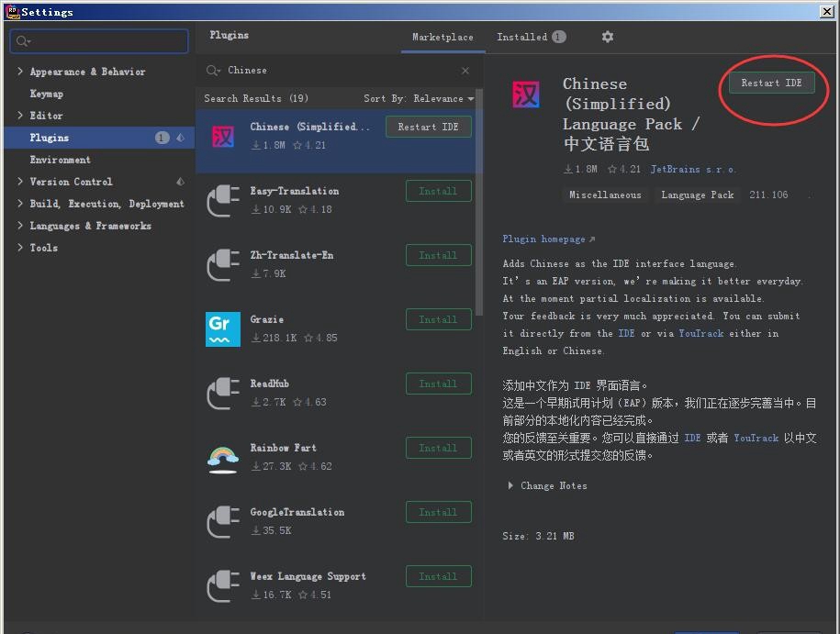Open the IDE link in Chinese description
Screen dimensions: 840x634
[x=692, y=438]
